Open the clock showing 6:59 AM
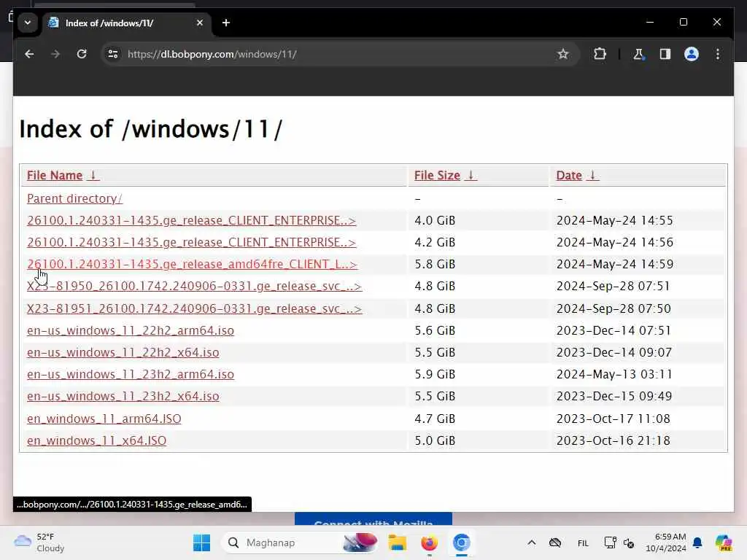Image resolution: width=747 pixels, height=560 pixels. pyautogui.click(x=665, y=542)
